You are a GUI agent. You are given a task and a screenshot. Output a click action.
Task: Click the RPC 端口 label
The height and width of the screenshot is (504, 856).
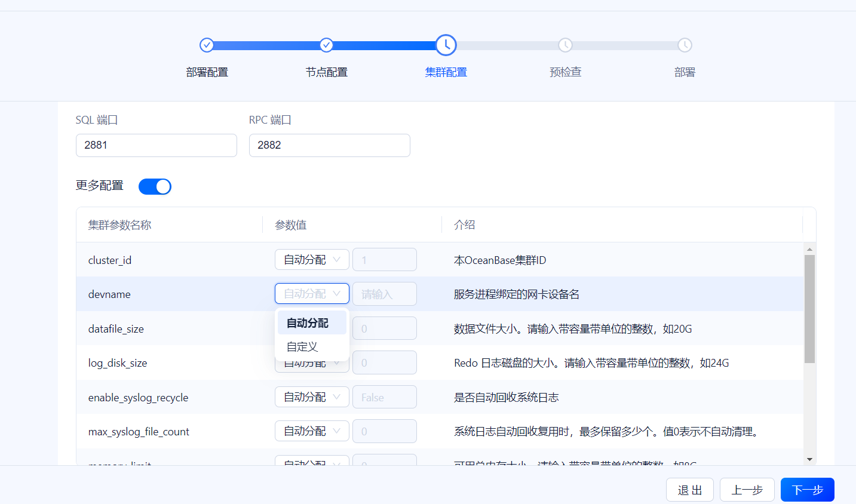(270, 120)
